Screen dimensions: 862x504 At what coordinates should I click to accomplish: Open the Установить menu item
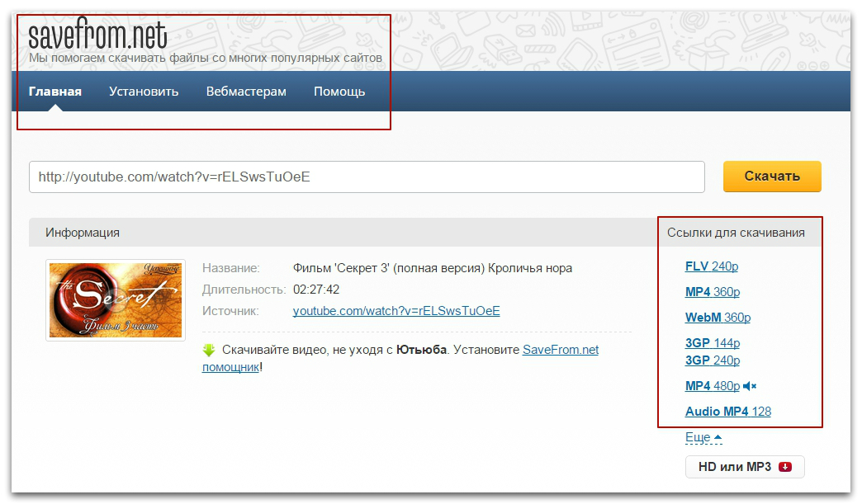pos(144,92)
